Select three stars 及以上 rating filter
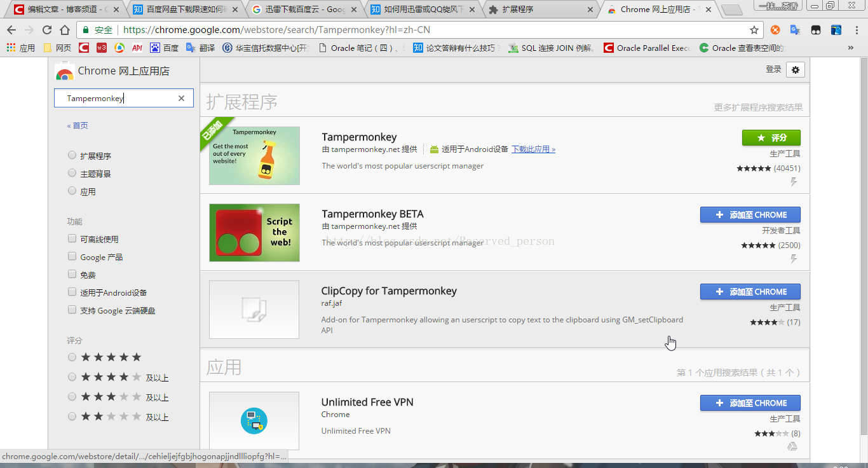This screenshot has width=868, height=468. point(72,397)
